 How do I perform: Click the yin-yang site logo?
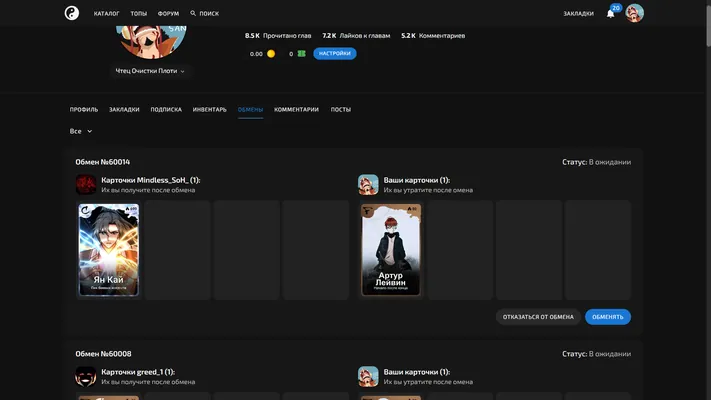pos(72,13)
